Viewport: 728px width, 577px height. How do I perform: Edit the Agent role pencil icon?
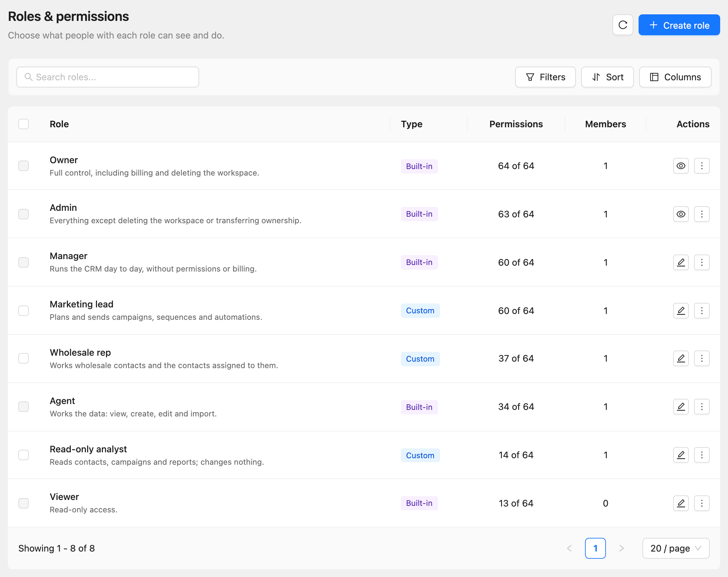(x=681, y=407)
